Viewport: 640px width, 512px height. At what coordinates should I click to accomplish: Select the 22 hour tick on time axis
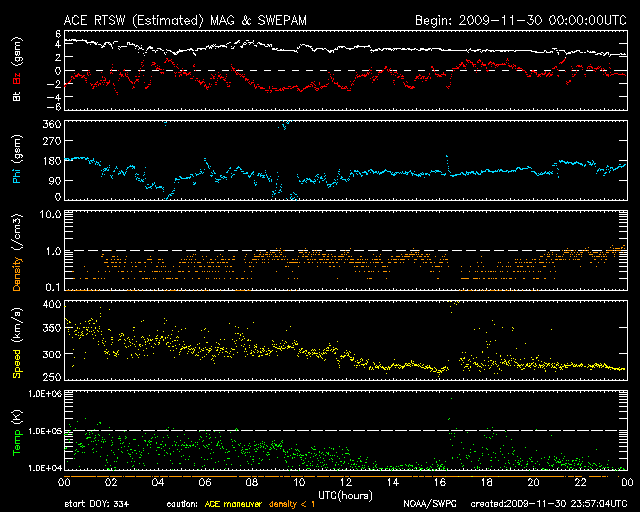579,482
